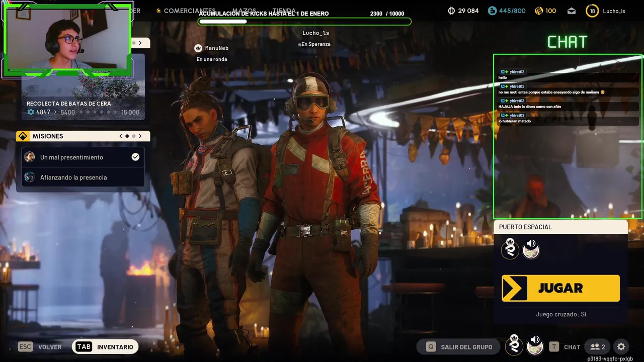Click the speaking player avatar in bottom bar
The width and height of the screenshot is (644, 362).
click(535, 345)
